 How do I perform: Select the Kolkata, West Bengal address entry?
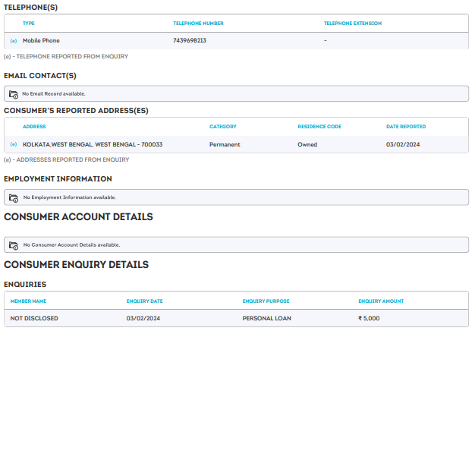pos(93,144)
